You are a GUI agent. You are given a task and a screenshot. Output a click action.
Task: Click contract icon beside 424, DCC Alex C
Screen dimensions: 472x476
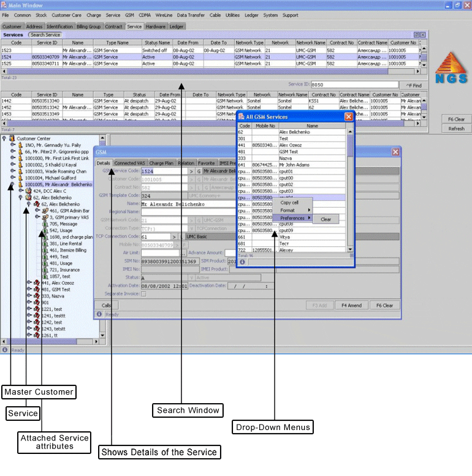[x=29, y=191]
